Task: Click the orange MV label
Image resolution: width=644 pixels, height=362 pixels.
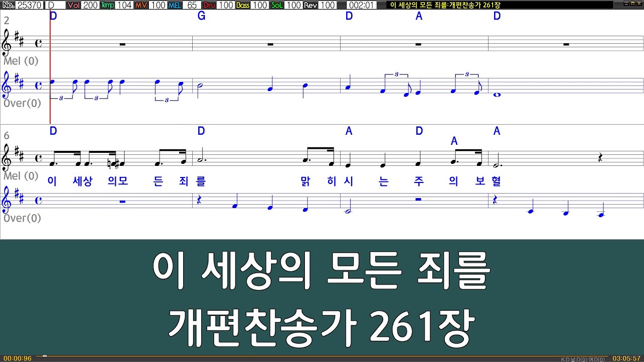Action: (x=141, y=5)
